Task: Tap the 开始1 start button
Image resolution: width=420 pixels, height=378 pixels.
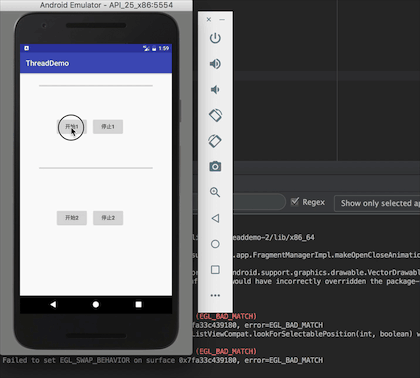Action: pyautogui.click(x=72, y=127)
